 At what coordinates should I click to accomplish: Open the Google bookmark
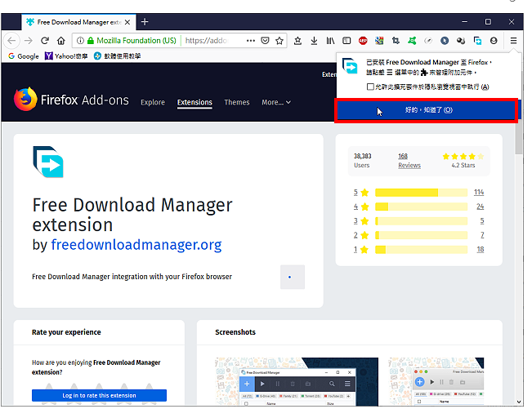click(x=24, y=56)
